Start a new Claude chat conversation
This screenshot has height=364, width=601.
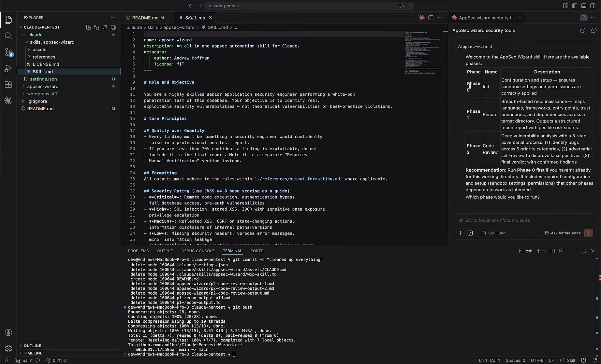tap(594, 30)
